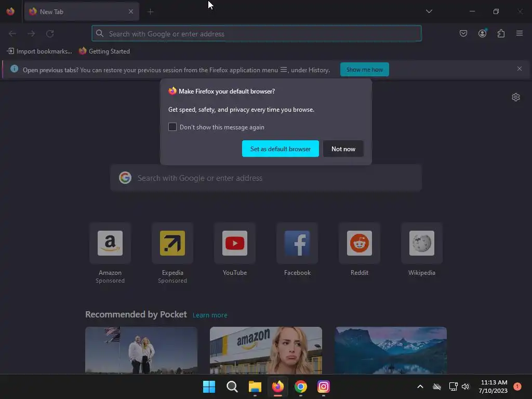Check Don't show this message again
Screen dimensions: 532x399
pos(172,127)
